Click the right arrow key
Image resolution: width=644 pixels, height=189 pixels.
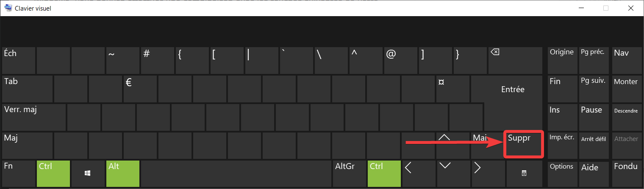487,173
